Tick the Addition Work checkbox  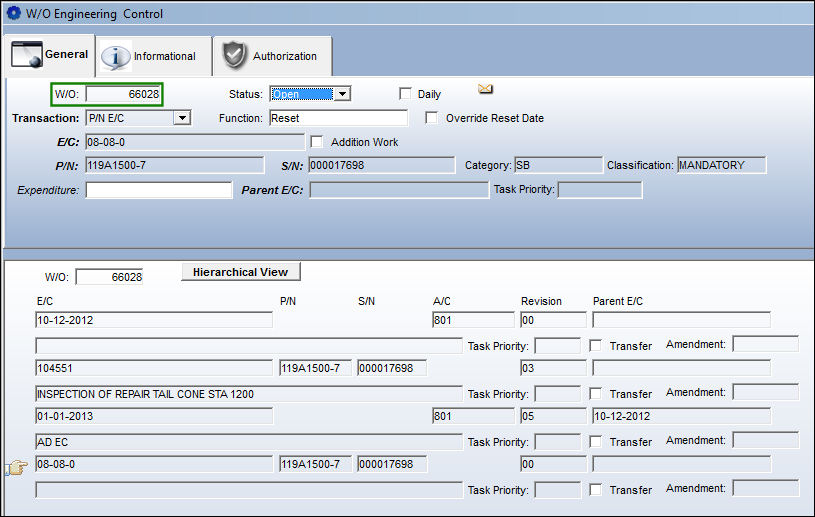click(317, 141)
